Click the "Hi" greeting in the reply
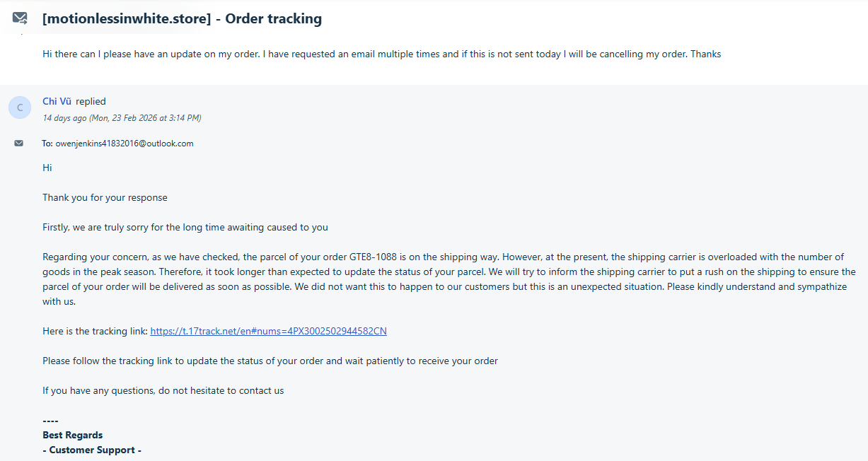This screenshot has height=461, width=868. tap(47, 168)
